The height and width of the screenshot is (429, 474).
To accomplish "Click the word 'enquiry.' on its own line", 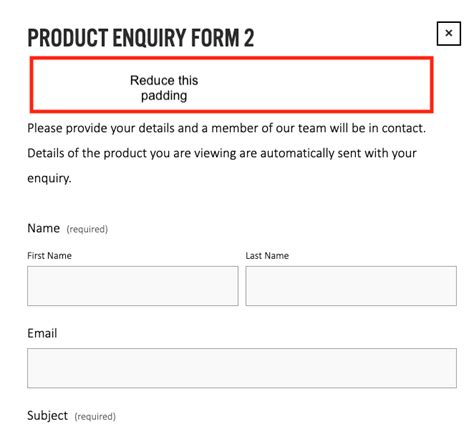I will pos(49,178).
